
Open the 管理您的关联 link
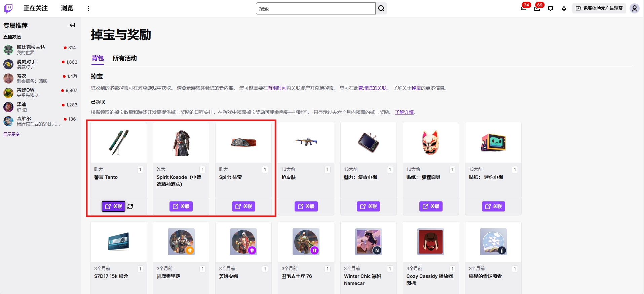[373, 88]
